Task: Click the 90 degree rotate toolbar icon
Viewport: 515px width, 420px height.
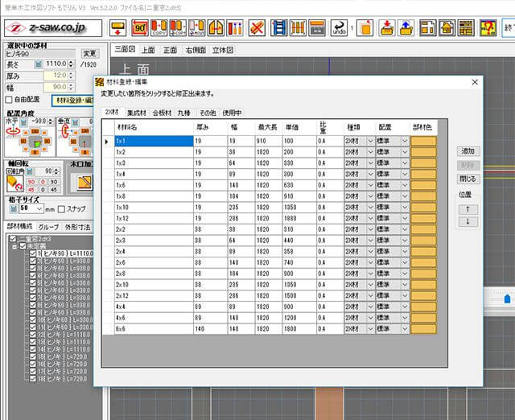Action: [x=140, y=28]
